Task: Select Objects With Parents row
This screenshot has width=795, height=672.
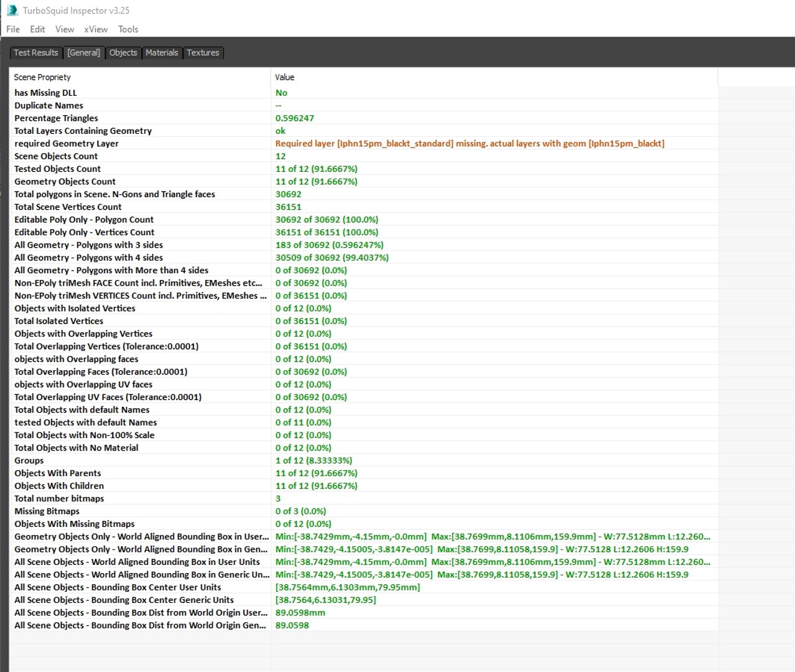Action: point(364,474)
